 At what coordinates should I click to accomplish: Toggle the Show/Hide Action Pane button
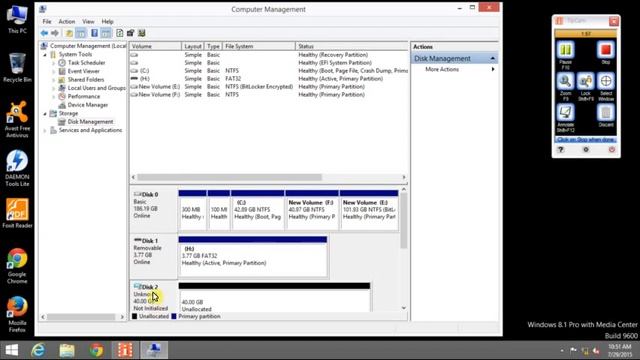point(106,33)
